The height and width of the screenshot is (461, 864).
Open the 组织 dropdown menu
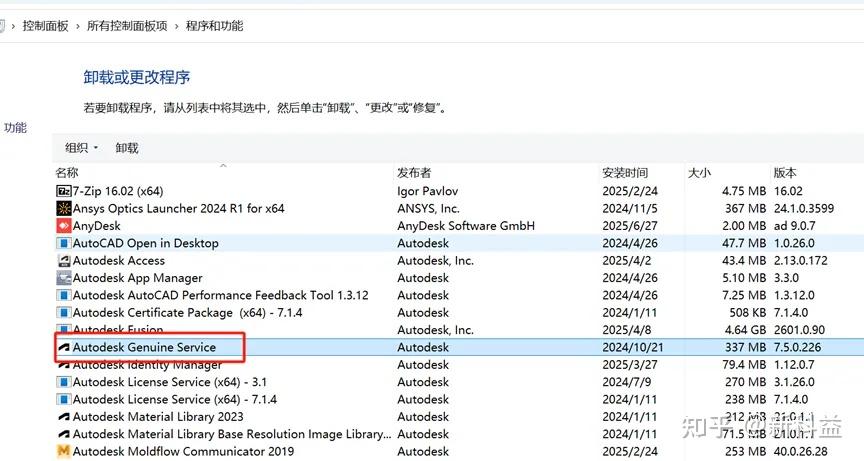[82, 148]
